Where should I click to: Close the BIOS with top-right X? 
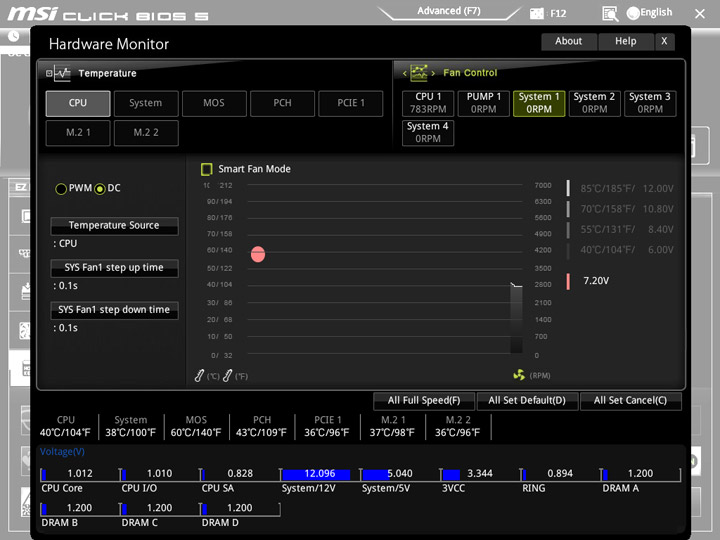point(700,14)
